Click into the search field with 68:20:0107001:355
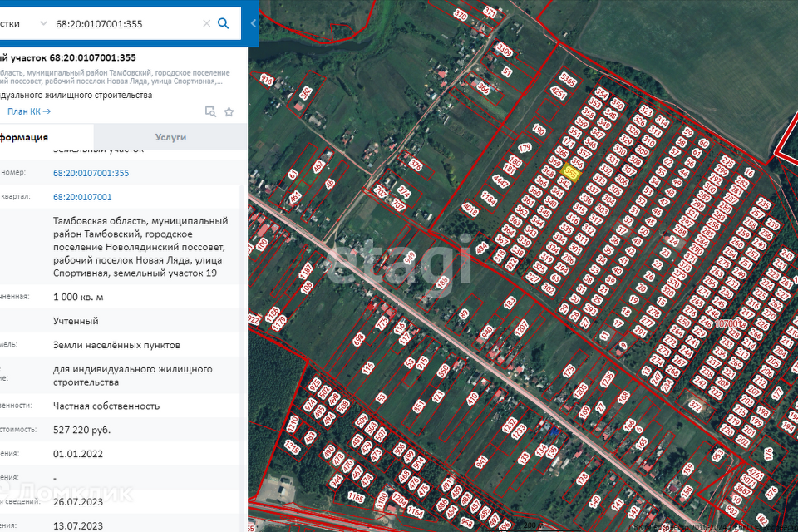 click(125, 24)
